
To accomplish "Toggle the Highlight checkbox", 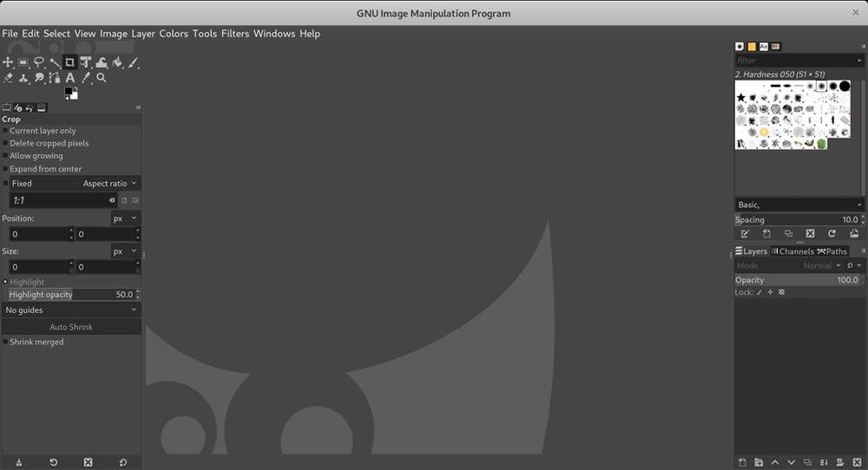I will click(5, 282).
